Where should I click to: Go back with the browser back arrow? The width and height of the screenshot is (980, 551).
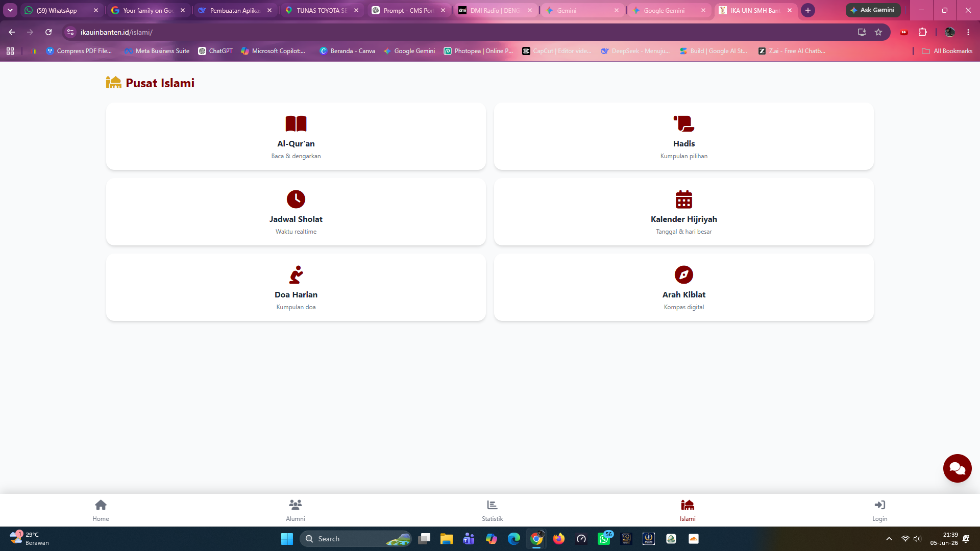(12, 32)
